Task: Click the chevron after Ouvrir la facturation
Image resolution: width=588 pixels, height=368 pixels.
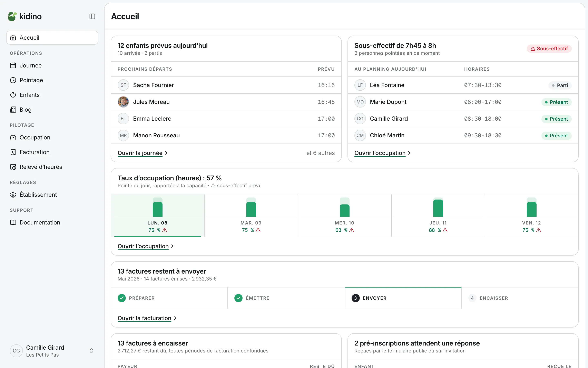Action: click(x=175, y=318)
